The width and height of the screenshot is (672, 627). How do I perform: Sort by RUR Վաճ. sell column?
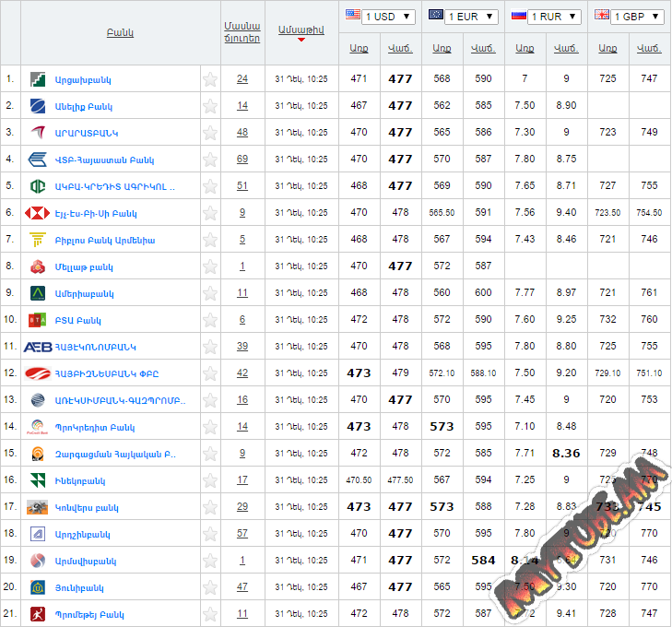click(566, 49)
